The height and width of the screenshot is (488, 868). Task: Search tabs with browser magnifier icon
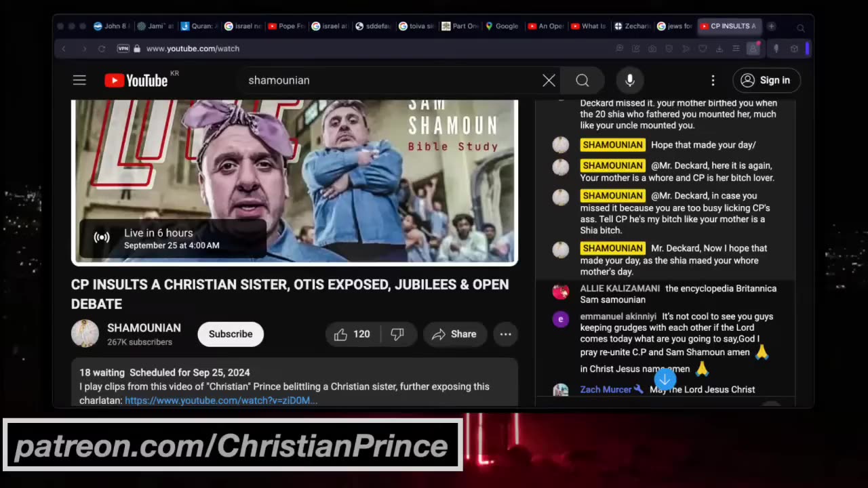800,28
